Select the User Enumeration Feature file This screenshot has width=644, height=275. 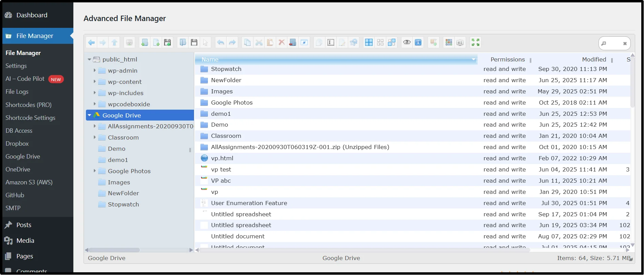pyautogui.click(x=412, y=203)
